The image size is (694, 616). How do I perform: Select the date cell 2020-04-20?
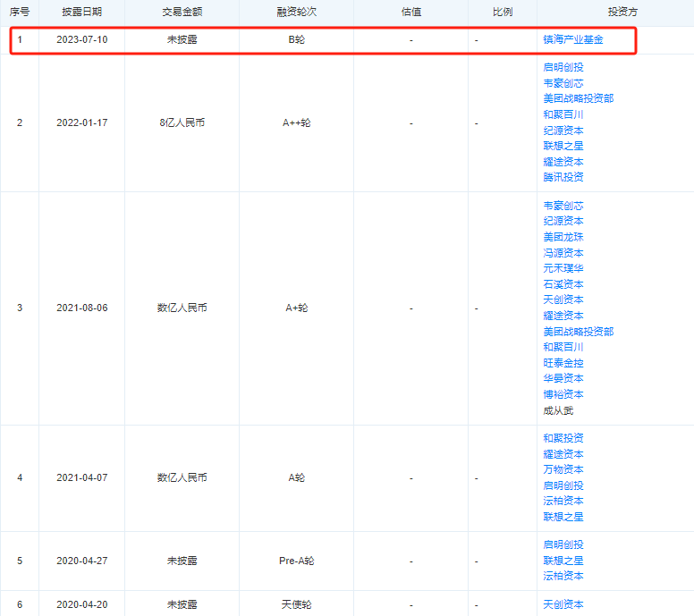[82, 605]
